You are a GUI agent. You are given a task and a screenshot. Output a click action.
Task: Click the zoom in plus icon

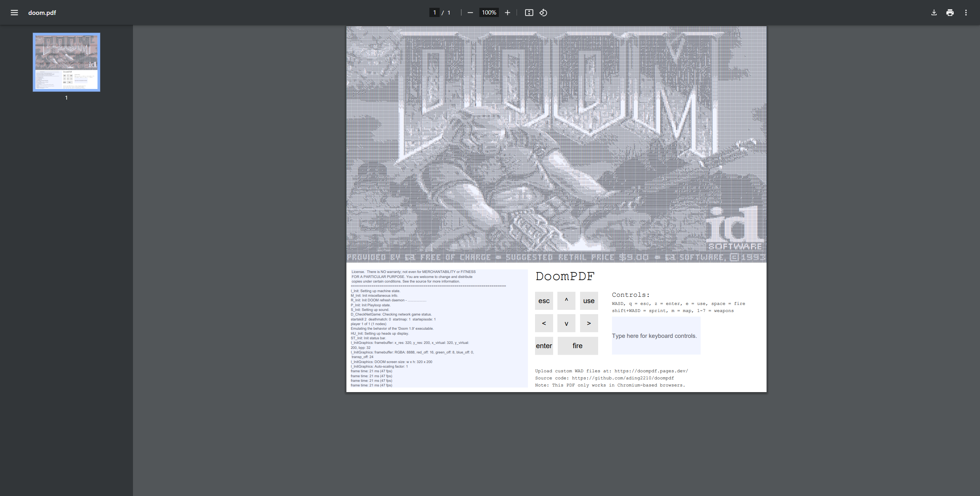507,12
